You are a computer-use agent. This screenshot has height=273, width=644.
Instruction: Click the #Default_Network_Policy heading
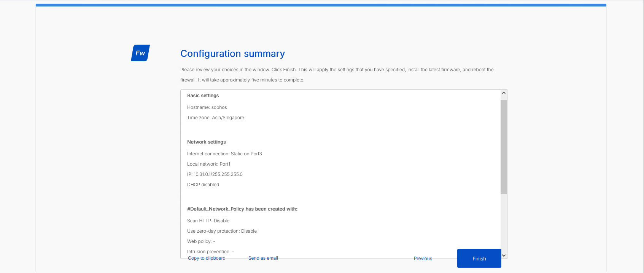(x=242, y=209)
